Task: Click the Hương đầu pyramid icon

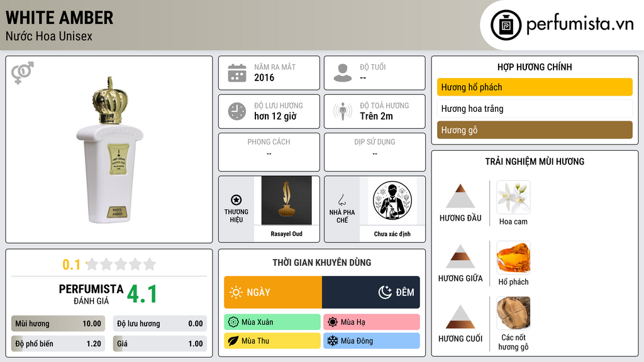Action: pyautogui.click(x=460, y=196)
